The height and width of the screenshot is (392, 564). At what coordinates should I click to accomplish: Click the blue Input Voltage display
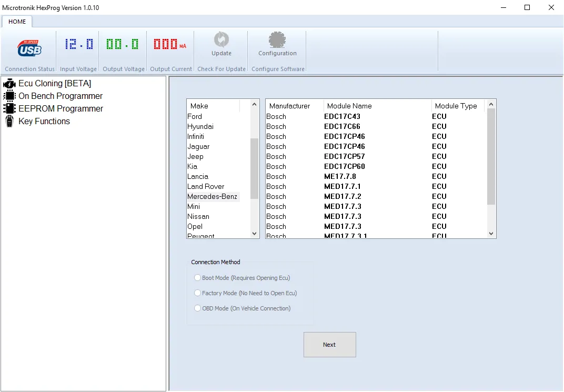click(x=79, y=44)
